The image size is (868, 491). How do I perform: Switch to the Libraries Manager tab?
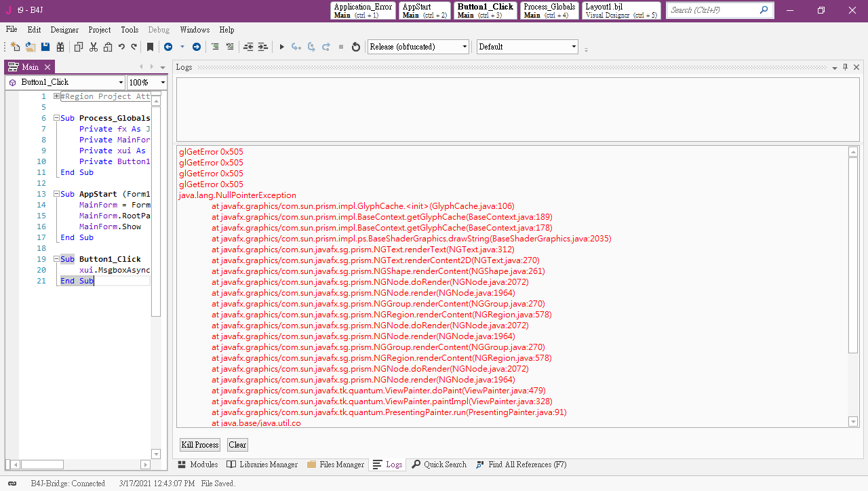coord(262,465)
